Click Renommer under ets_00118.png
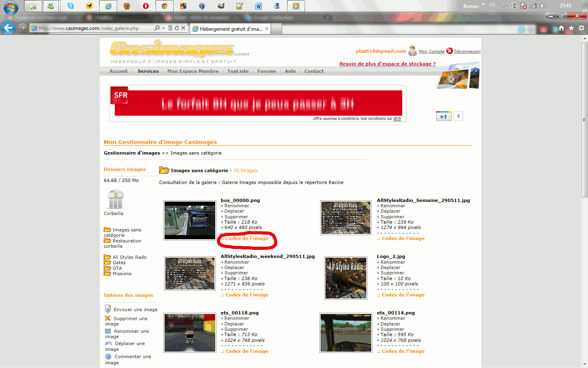Viewport: 588px width, 368px height. 236,318
